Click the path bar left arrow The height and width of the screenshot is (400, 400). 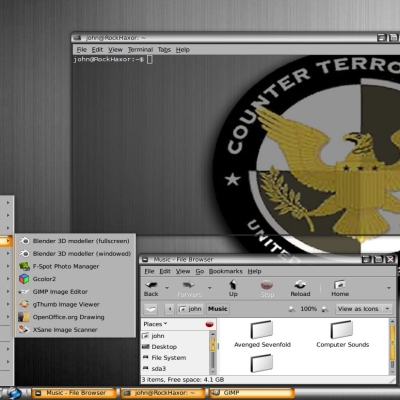[170, 309]
